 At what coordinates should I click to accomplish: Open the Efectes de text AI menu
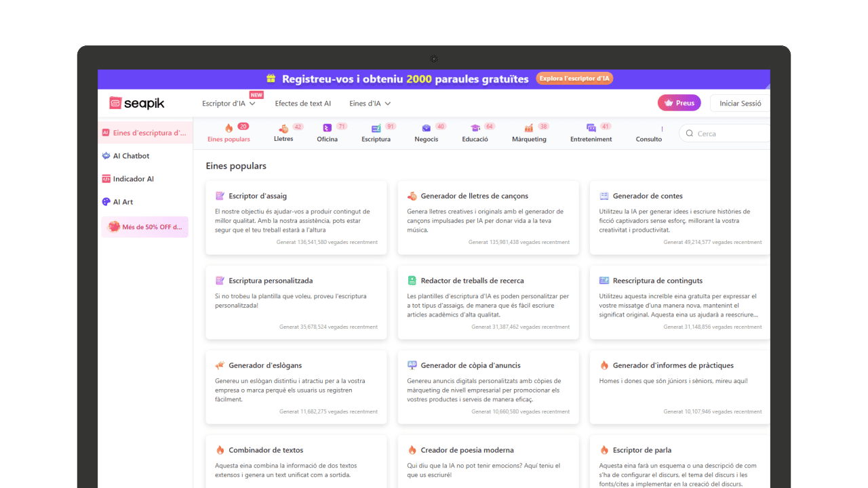tap(303, 103)
